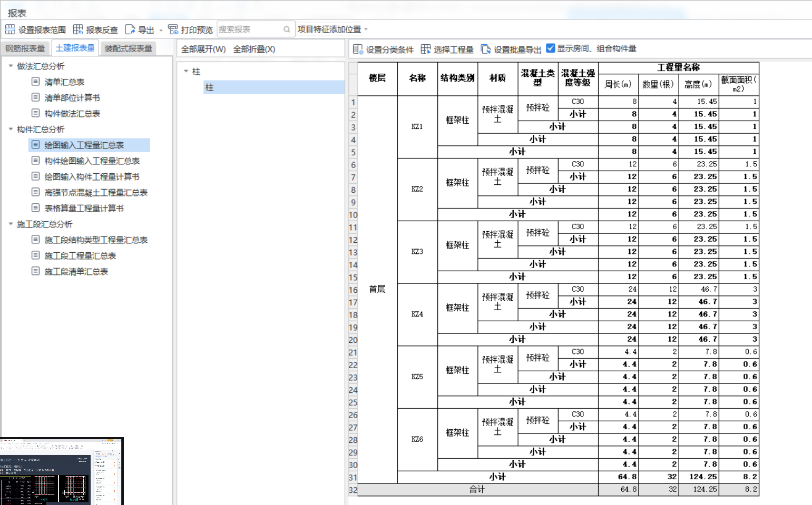This screenshot has width=812, height=505.
Task: Open the 清单汇总表 report
Action: coord(64,82)
